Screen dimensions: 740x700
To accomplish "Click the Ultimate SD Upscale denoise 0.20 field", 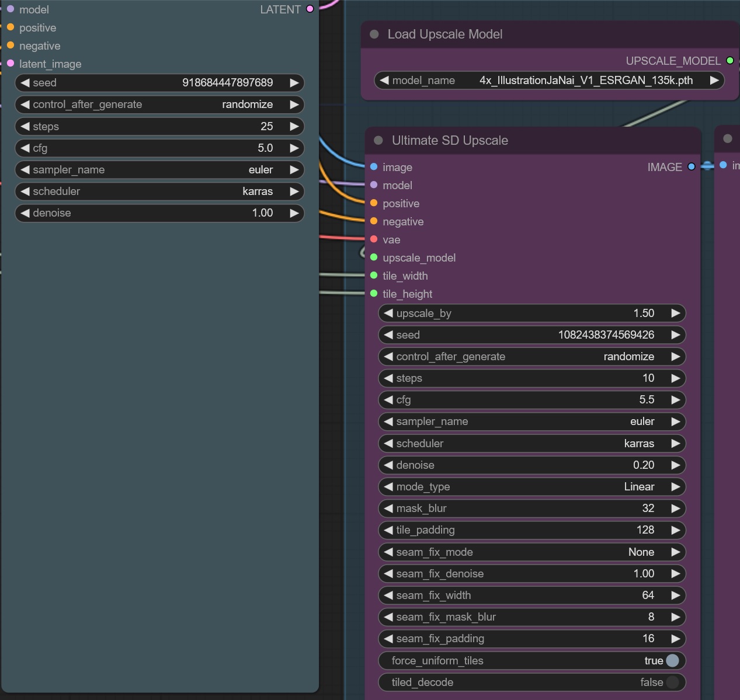I will point(531,465).
